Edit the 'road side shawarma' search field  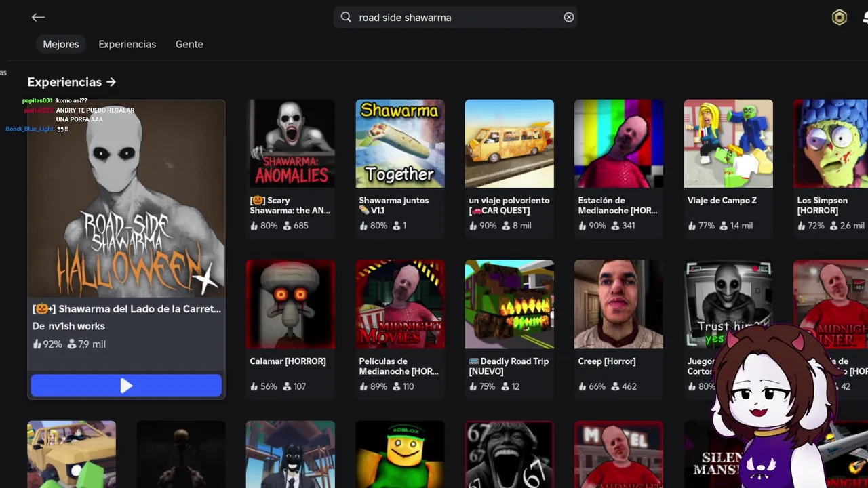[x=455, y=17]
